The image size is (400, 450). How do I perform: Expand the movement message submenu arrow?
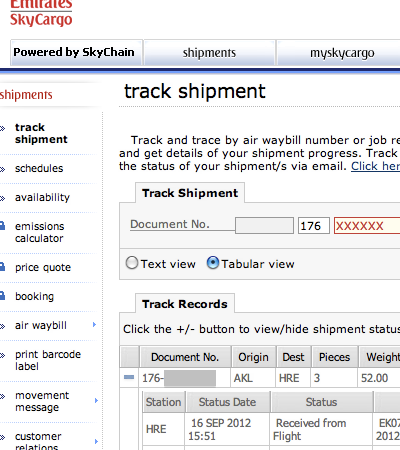96,401
